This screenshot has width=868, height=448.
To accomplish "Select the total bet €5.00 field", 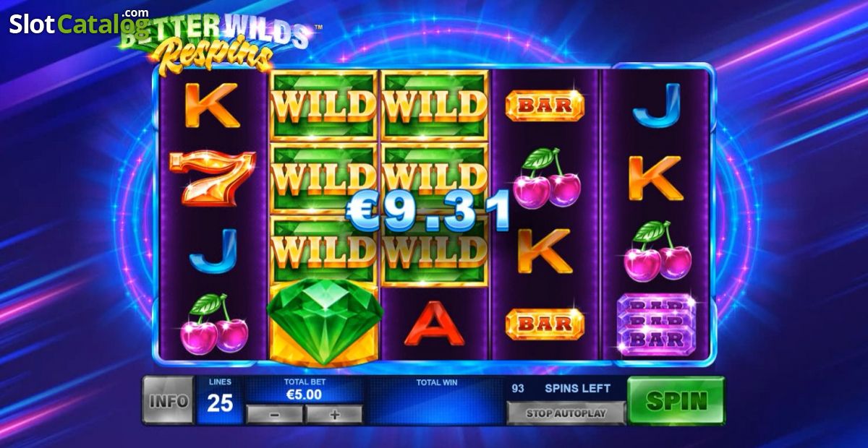I will (304, 395).
